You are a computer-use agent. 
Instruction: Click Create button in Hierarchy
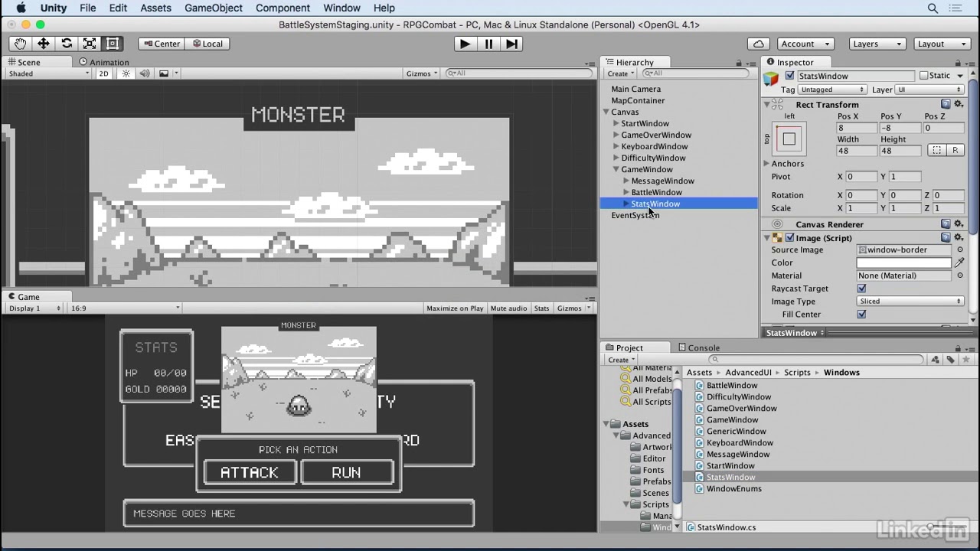621,73
